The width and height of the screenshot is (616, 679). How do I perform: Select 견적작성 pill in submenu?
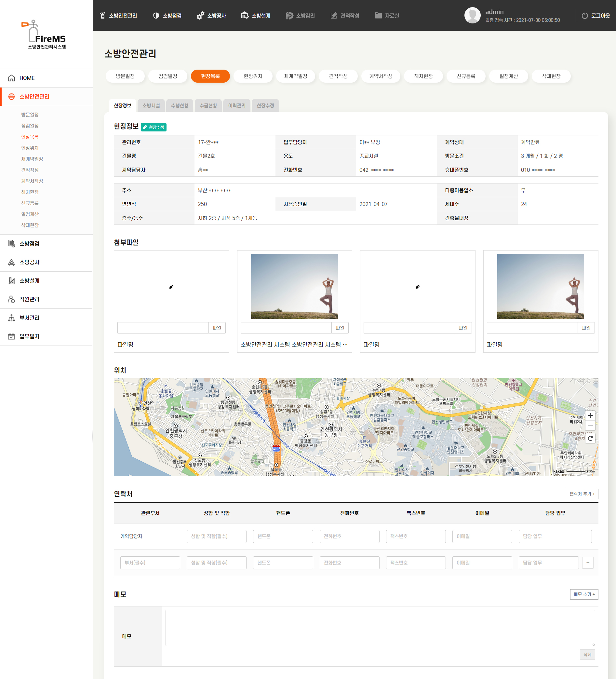point(338,76)
